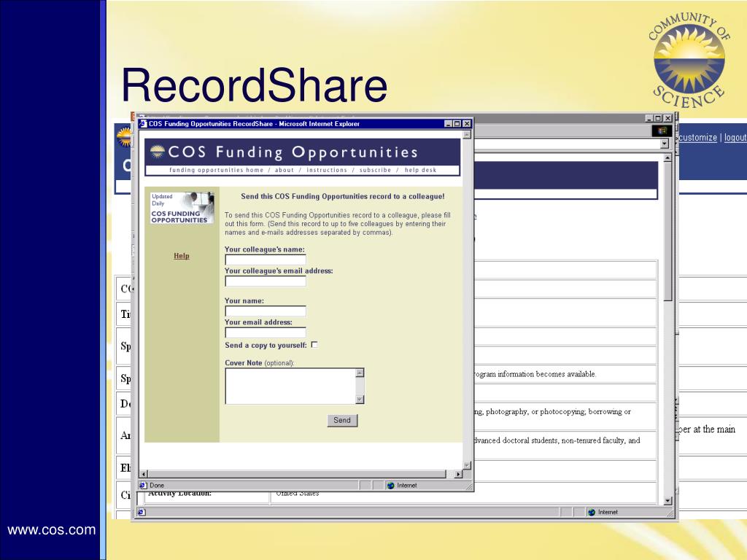This screenshot has height=560, width=747.
Task: Open address dropdown in background browser window
Action: click(665, 144)
